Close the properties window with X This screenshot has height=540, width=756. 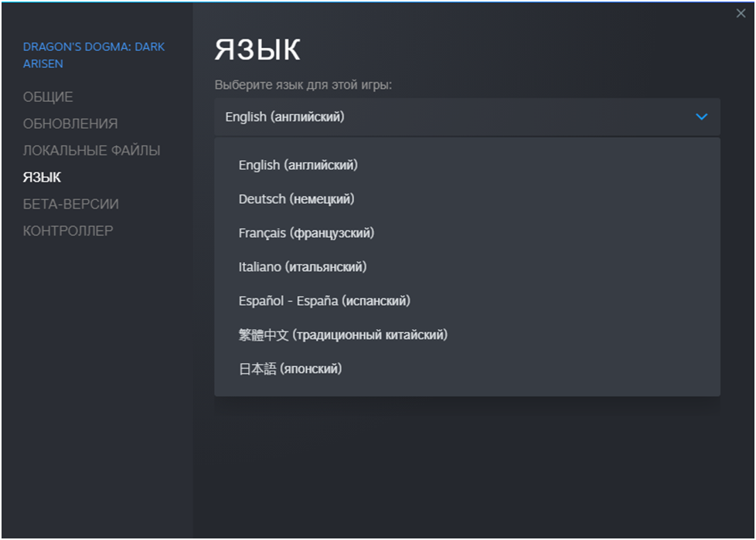[741, 13]
